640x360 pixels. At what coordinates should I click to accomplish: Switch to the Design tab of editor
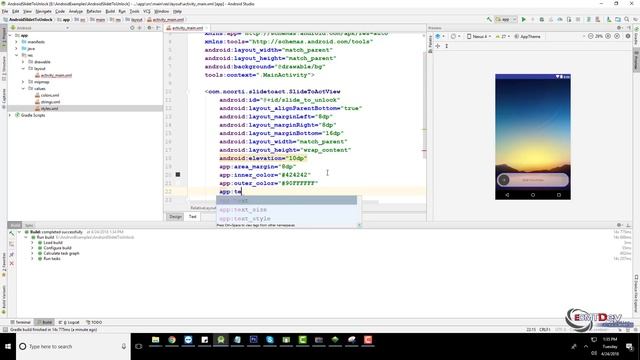pos(176,217)
